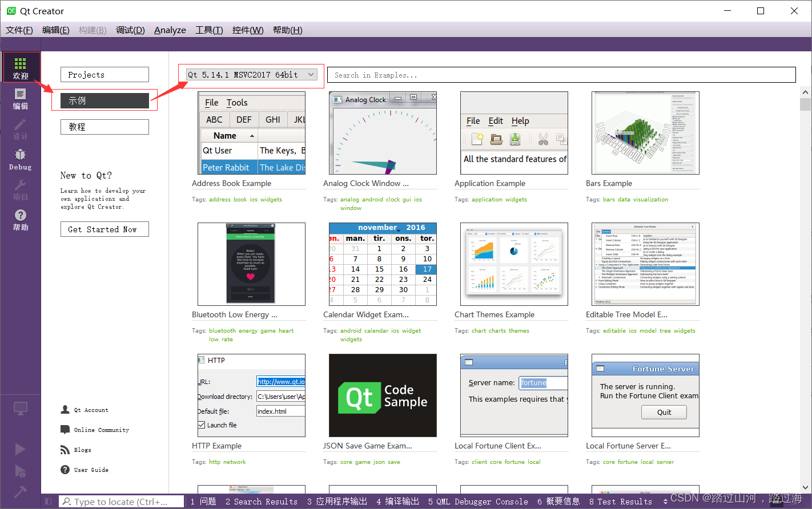Select the 示例 (Examples) button
812x509 pixels.
pos(104,100)
